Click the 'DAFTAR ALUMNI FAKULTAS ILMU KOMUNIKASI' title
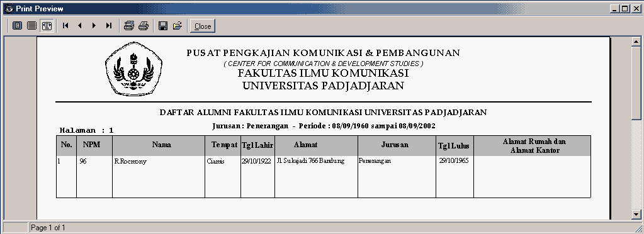The height and width of the screenshot is (234, 644). (x=323, y=113)
